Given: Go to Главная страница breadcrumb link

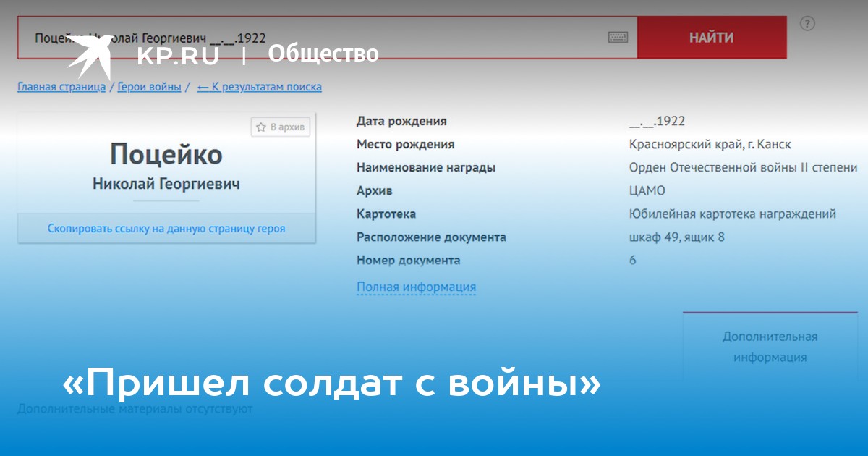Looking at the screenshot, I should pos(61,87).
